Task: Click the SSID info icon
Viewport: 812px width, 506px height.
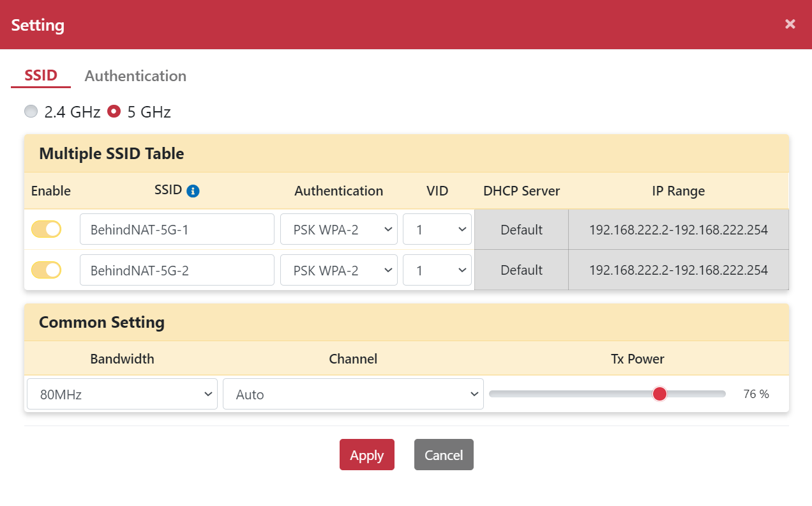Action: (x=193, y=190)
